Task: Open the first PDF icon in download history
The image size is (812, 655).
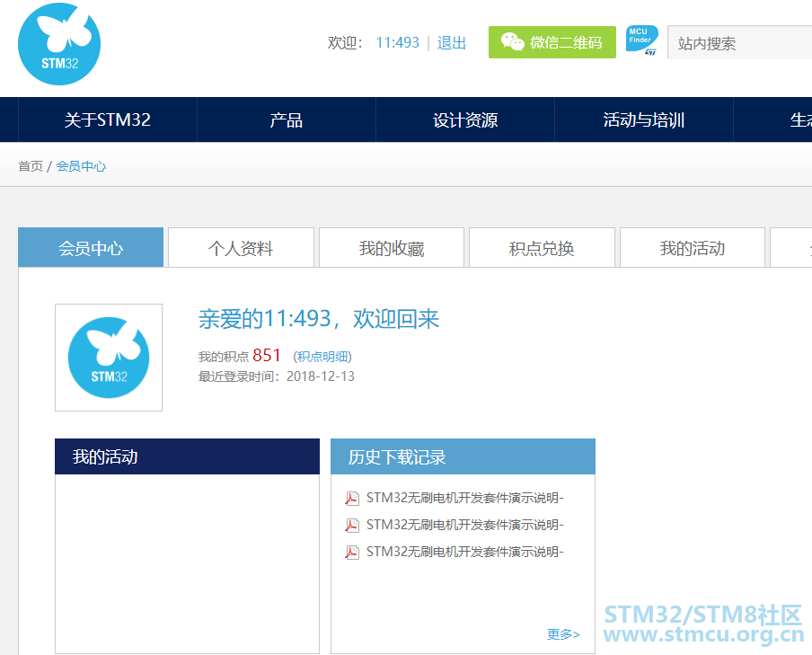Action: click(x=352, y=499)
